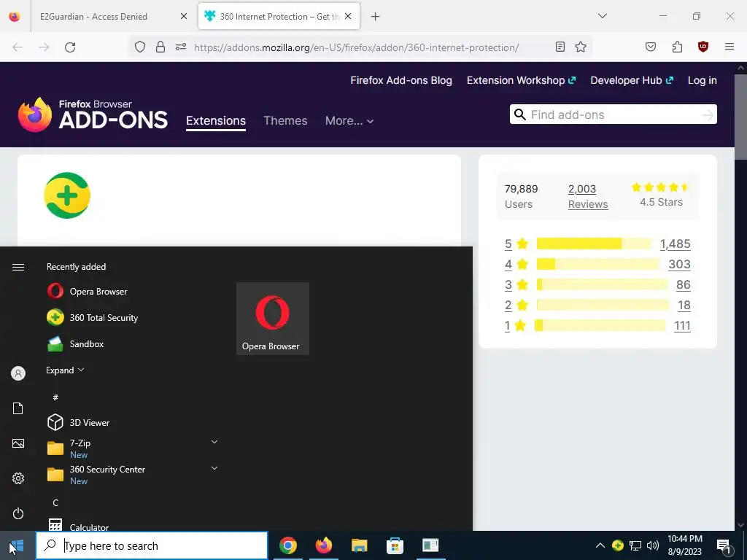Screen dimensions: 747x560
Task: Click the 1 star rating bar
Action: pos(601,325)
